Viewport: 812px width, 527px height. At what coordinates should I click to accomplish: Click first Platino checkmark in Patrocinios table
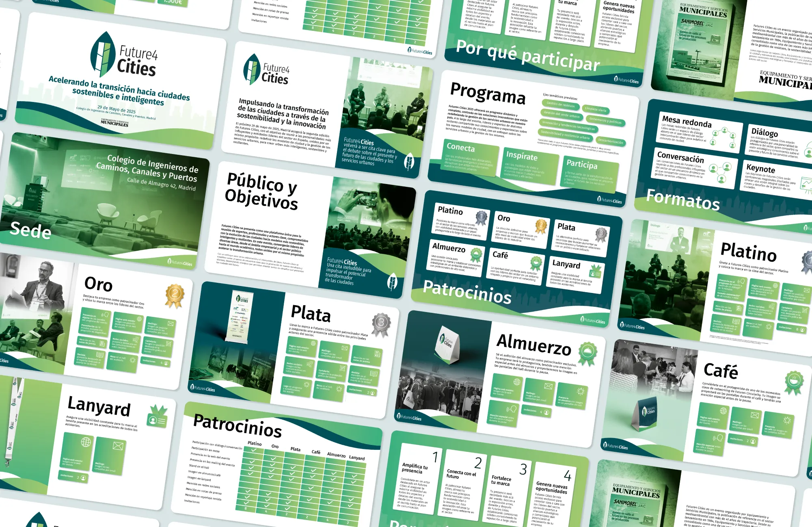pos(253,450)
